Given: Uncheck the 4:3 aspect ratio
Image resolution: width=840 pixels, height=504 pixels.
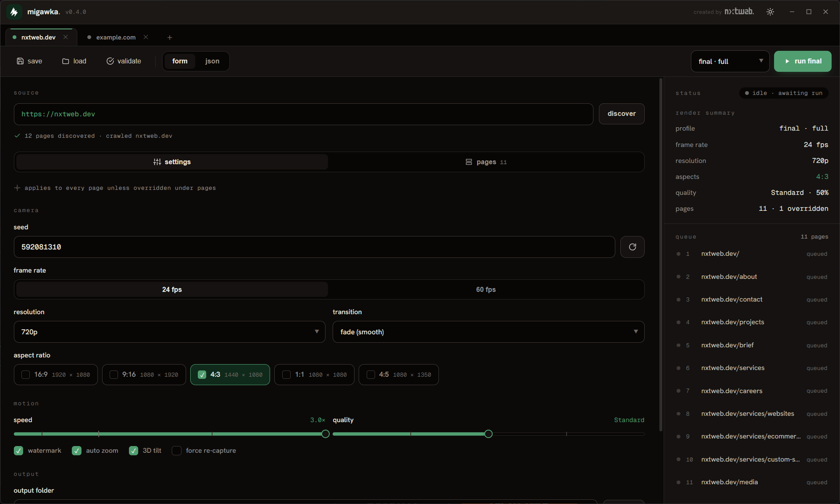Looking at the screenshot, I should coord(202,375).
